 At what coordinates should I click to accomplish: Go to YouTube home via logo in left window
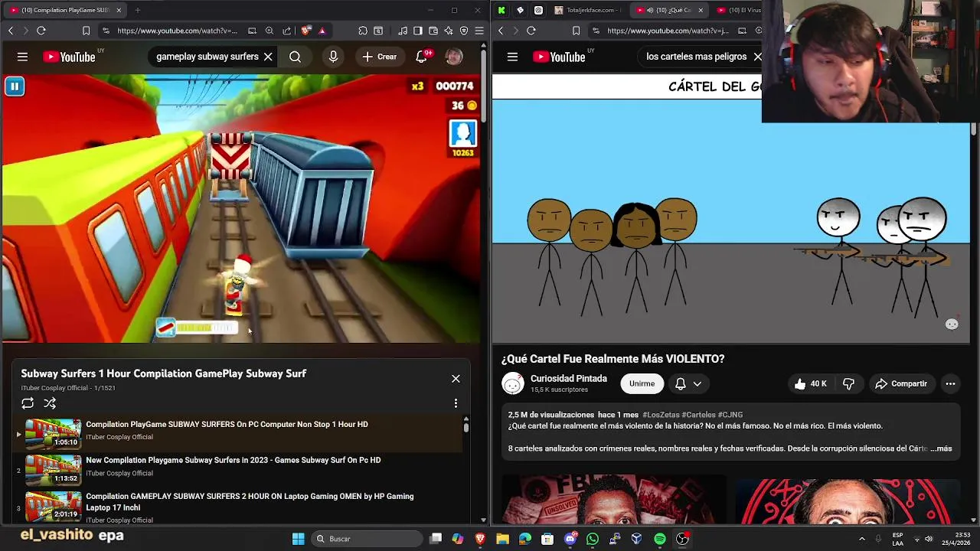point(69,57)
